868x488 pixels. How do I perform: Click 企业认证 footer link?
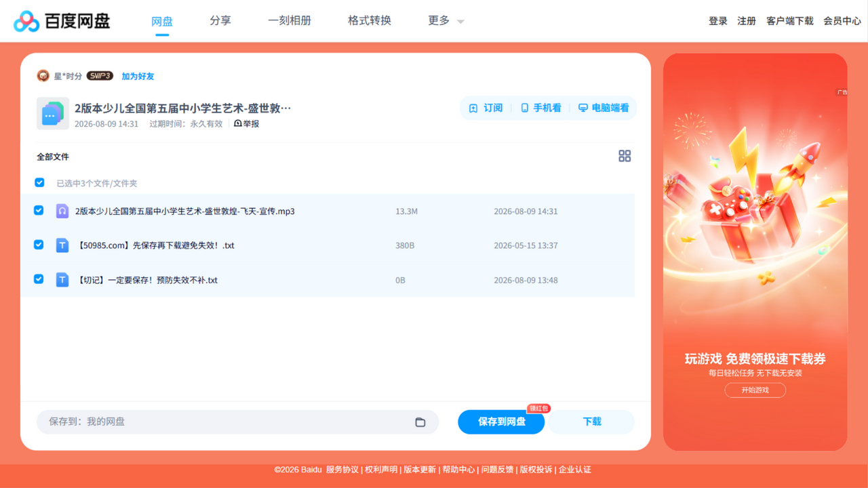575,470
